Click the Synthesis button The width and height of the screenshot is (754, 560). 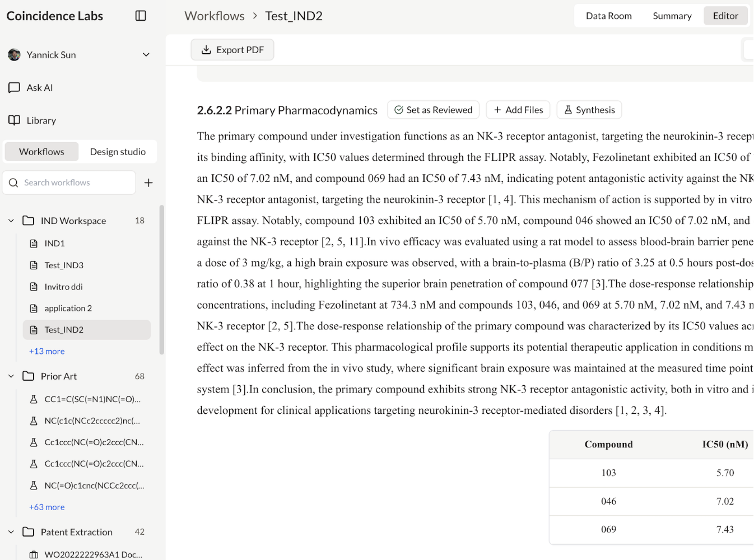coord(589,110)
